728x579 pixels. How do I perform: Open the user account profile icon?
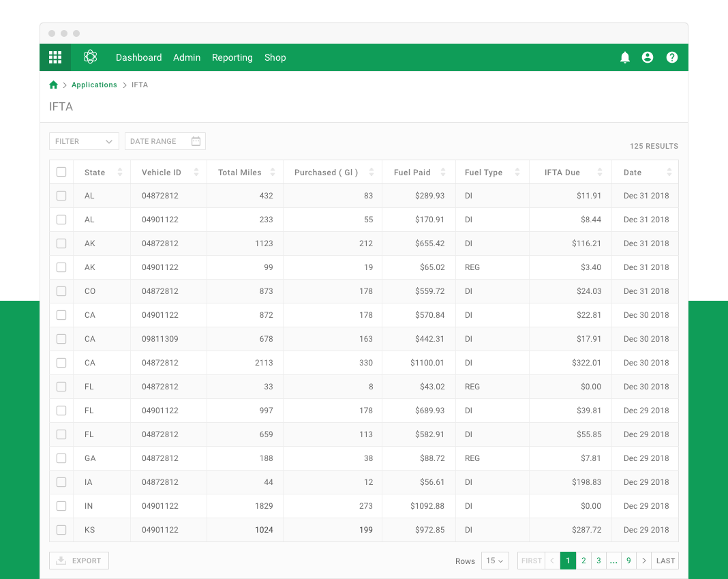(x=647, y=57)
